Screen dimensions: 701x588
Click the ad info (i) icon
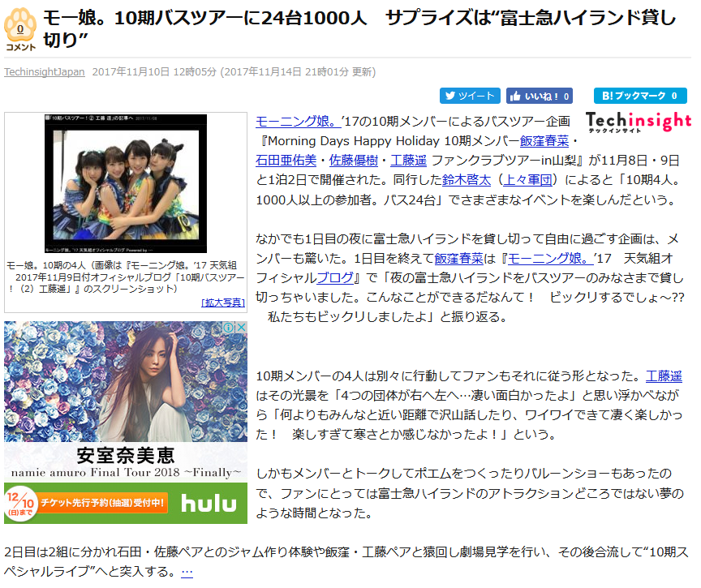[229, 327]
